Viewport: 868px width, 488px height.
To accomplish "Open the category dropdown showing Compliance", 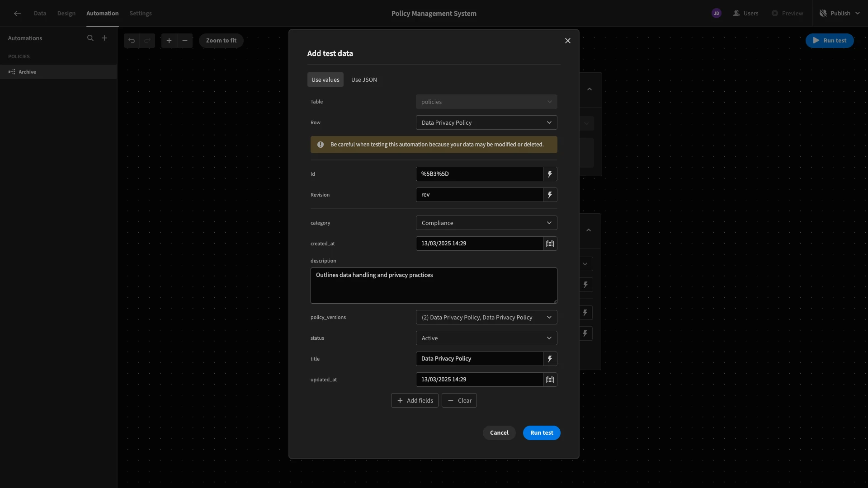I will pos(486,223).
